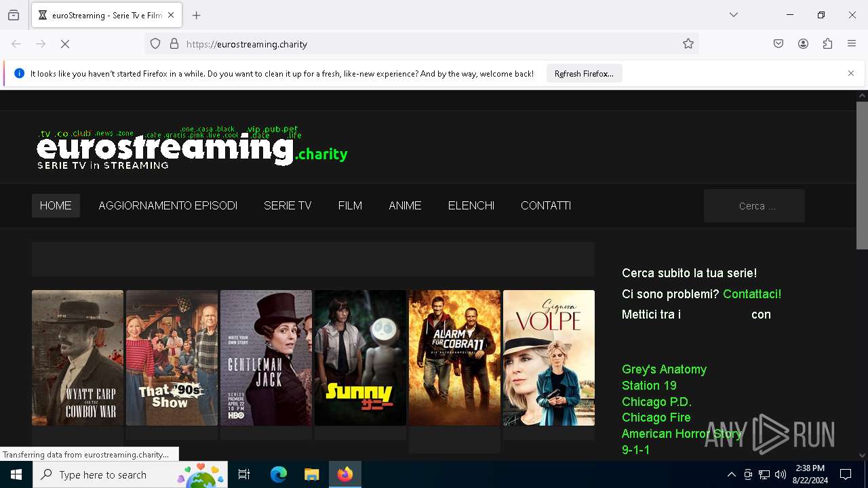This screenshot has height=488, width=868.
Task: Open the American Horror Story link
Action: [682, 434]
